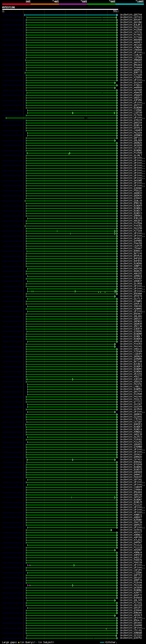Screen dimensions: 146x644
Task: Select the UniRef100_Q93VL8 label
Action: click(x=131, y=128)
